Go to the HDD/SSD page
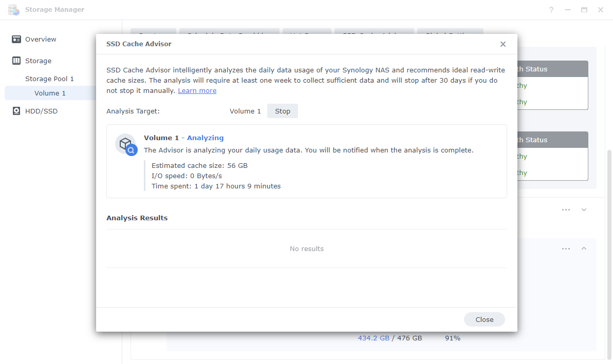The image size is (613, 364). coord(41,111)
